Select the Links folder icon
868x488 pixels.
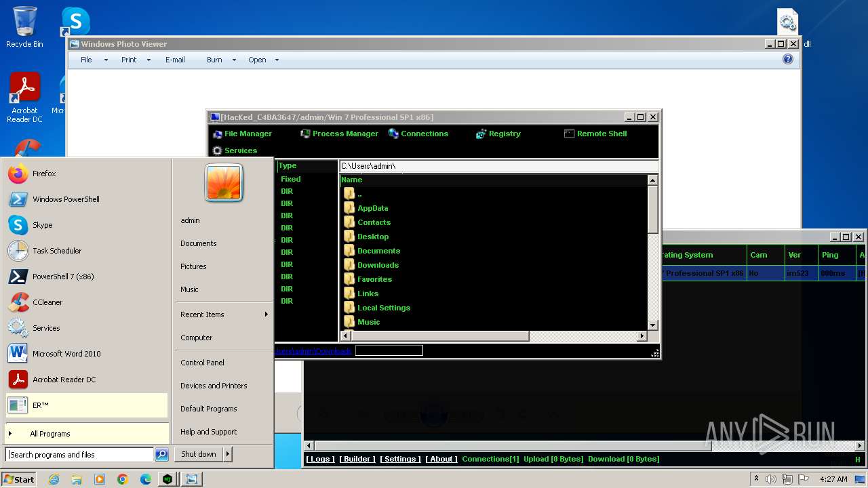(x=349, y=293)
